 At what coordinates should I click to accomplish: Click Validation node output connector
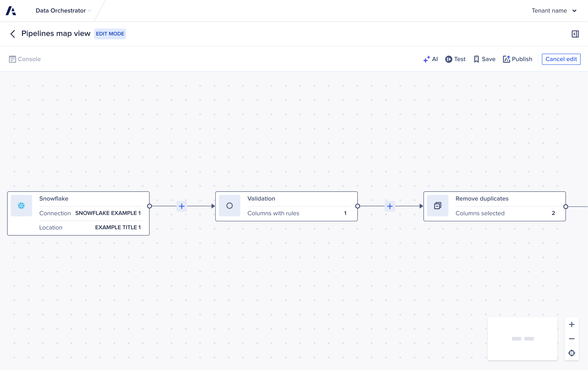358,206
